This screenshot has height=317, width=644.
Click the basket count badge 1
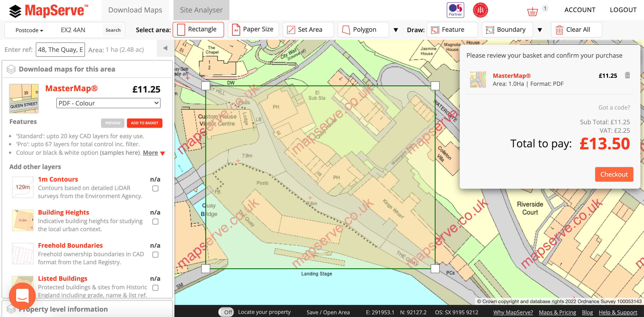pos(545,8)
